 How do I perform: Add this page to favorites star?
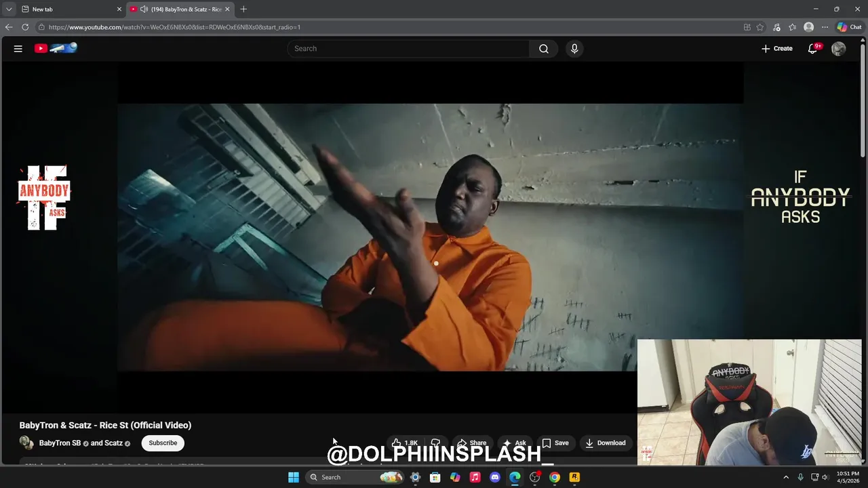pos(760,27)
